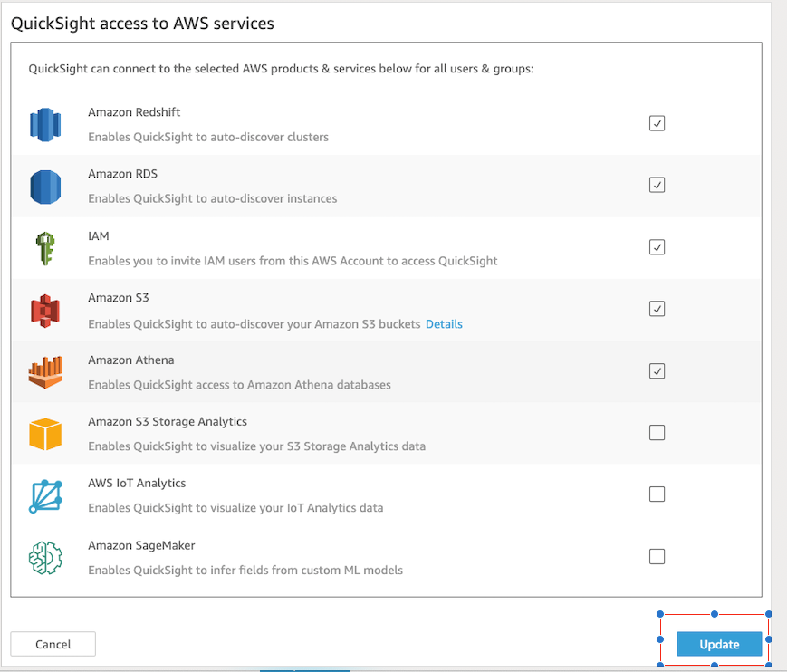787x672 pixels.
Task: Select the Amazon Athena service title
Action: pos(130,360)
